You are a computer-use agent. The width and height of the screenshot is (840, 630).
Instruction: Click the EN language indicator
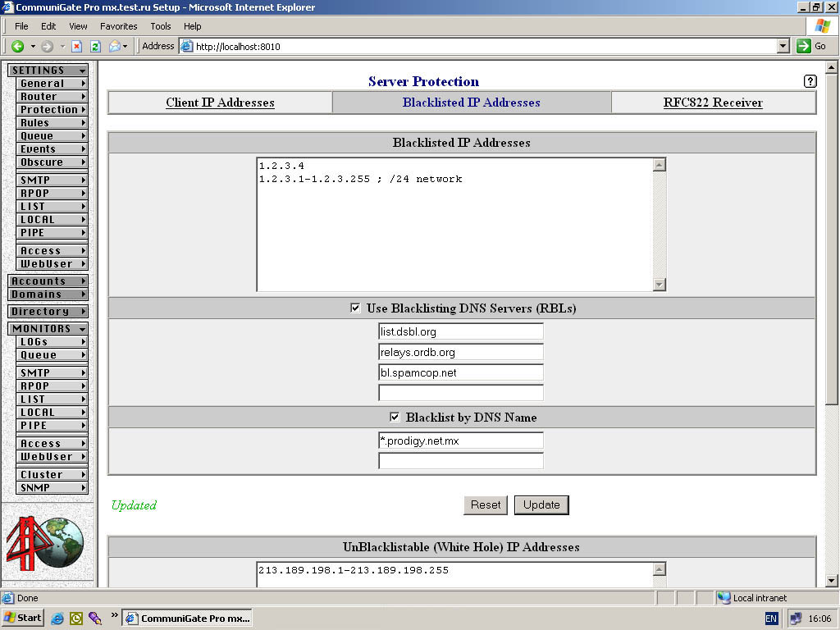click(771, 619)
